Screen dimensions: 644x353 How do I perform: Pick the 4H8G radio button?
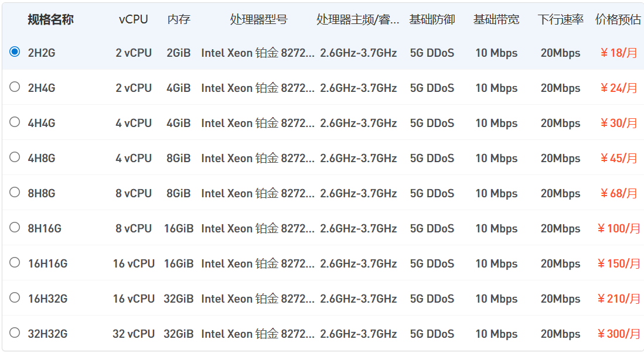(15, 157)
